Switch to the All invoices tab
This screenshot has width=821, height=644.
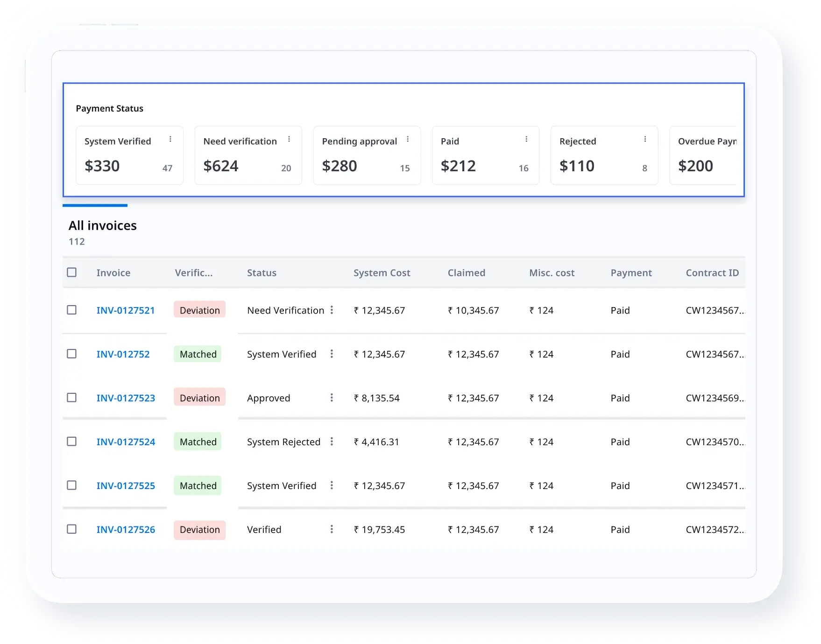[103, 226]
